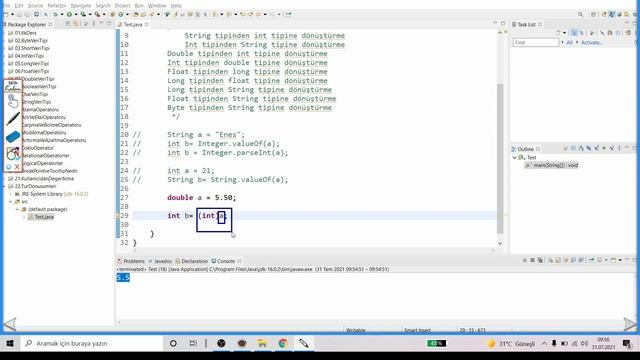Select Test.java in Package Explorer
Viewport: 640px width, 360px height.
(x=44, y=217)
